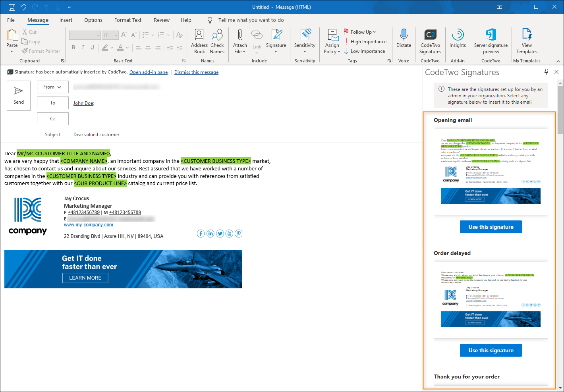Use the Order delayed signature

[491, 350]
